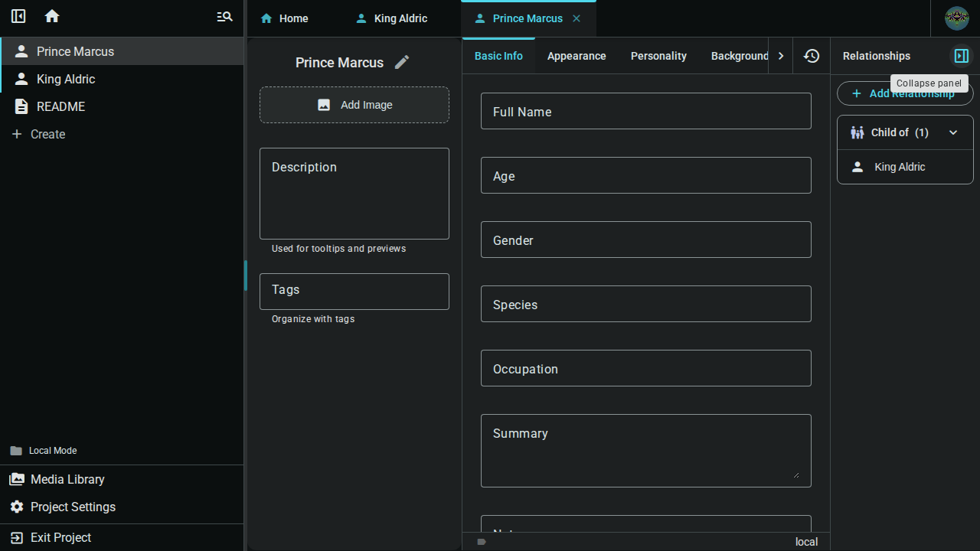Click Add Relationship button
The width and height of the screenshot is (980, 551).
click(904, 94)
